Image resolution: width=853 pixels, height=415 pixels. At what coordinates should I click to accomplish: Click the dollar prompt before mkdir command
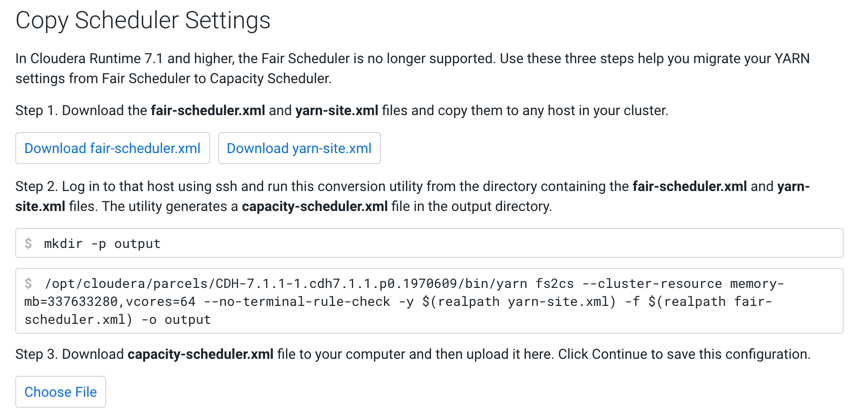point(29,243)
